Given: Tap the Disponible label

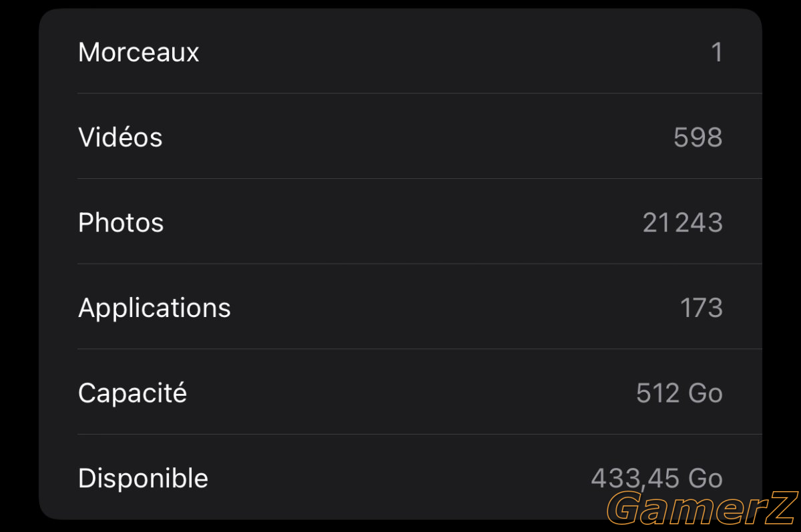Looking at the screenshot, I should tap(143, 478).
